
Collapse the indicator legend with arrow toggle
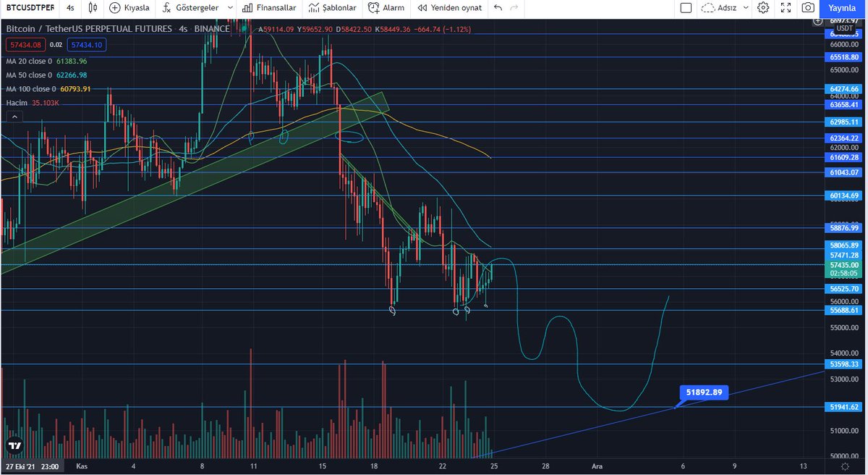(x=14, y=117)
